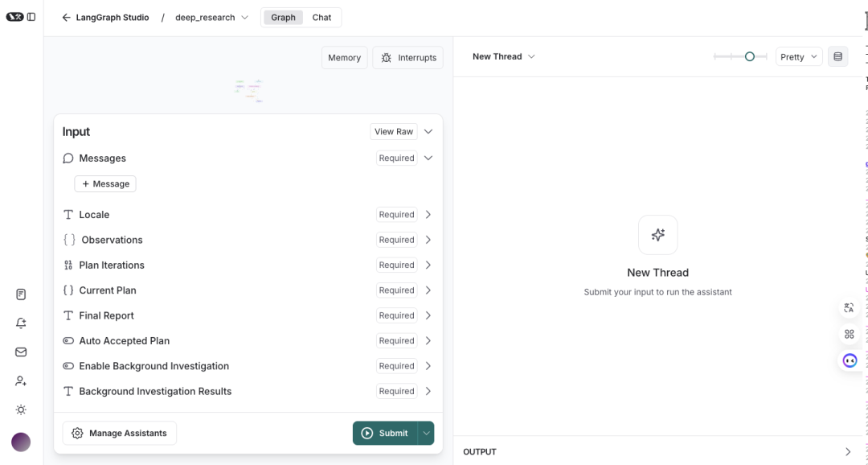The height and width of the screenshot is (465, 868).
Task: Open the chatbot assistant icon on right edge
Action: tap(850, 360)
